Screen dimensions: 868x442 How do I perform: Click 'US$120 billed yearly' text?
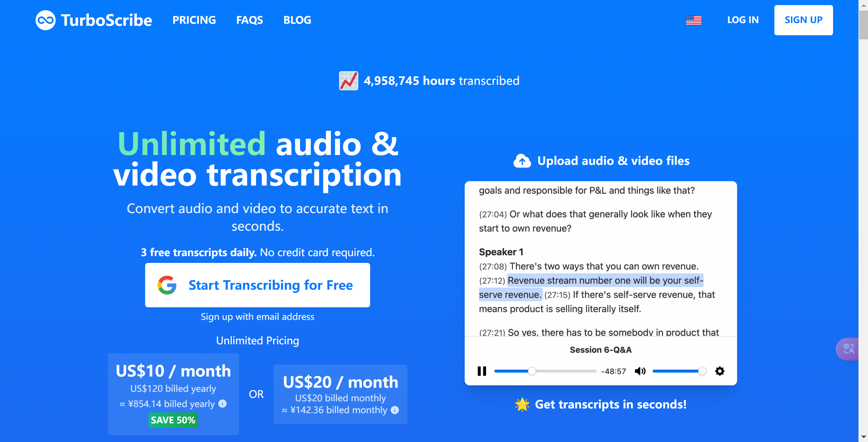pyautogui.click(x=173, y=388)
